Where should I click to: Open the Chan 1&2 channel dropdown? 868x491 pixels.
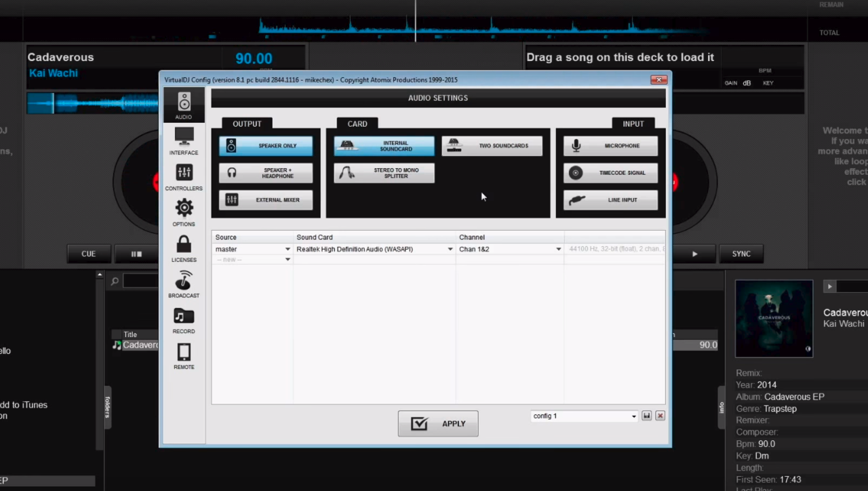click(x=558, y=250)
